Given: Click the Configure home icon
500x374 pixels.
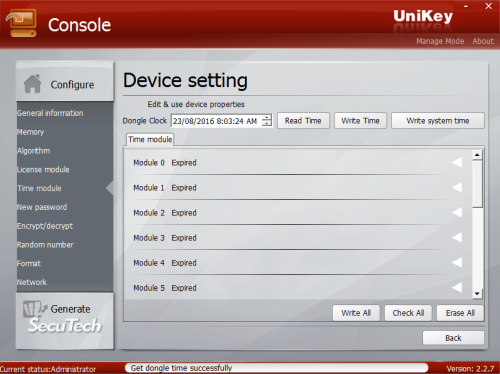Looking at the screenshot, I should click(x=32, y=84).
